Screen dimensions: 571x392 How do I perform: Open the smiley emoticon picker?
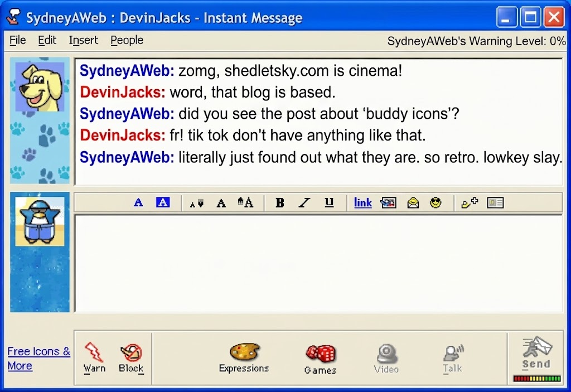point(435,202)
